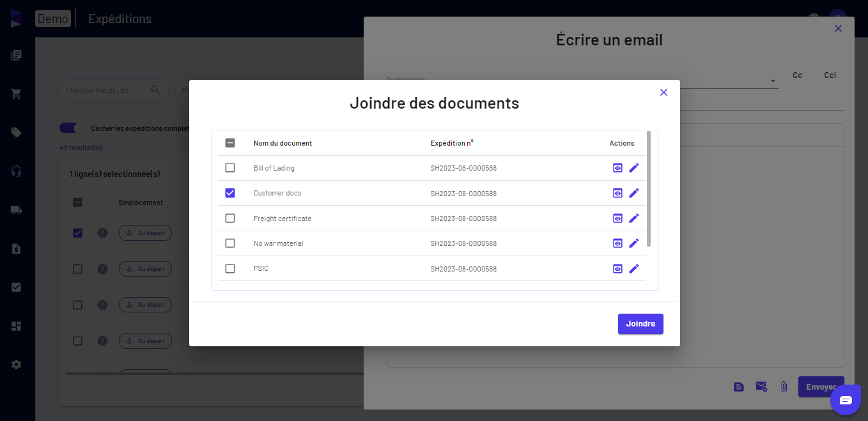Screen dimensions: 868x421
Task: Edit the Bill of Lading document
Action: (634, 168)
